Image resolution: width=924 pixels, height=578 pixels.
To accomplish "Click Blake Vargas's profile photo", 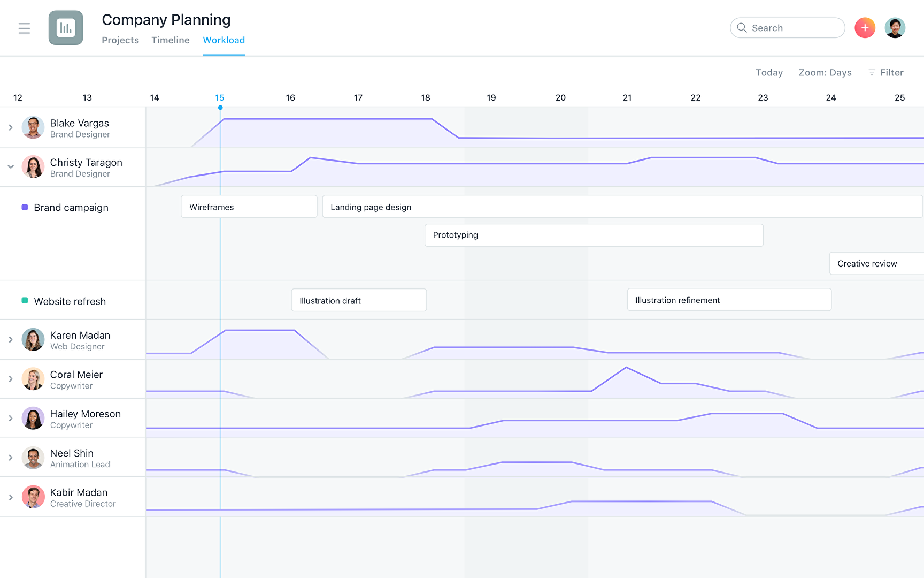I will (x=33, y=128).
